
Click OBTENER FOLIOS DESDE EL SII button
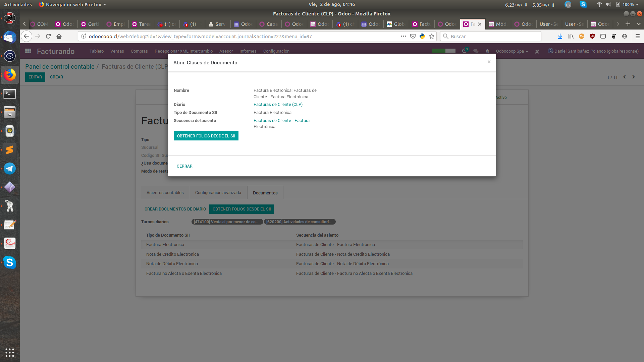[x=206, y=136]
